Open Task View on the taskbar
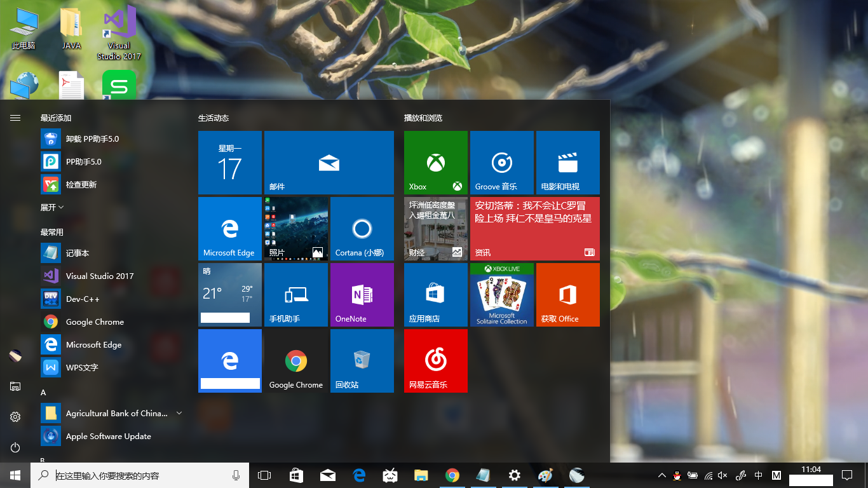The height and width of the screenshot is (488, 868). 264,475
